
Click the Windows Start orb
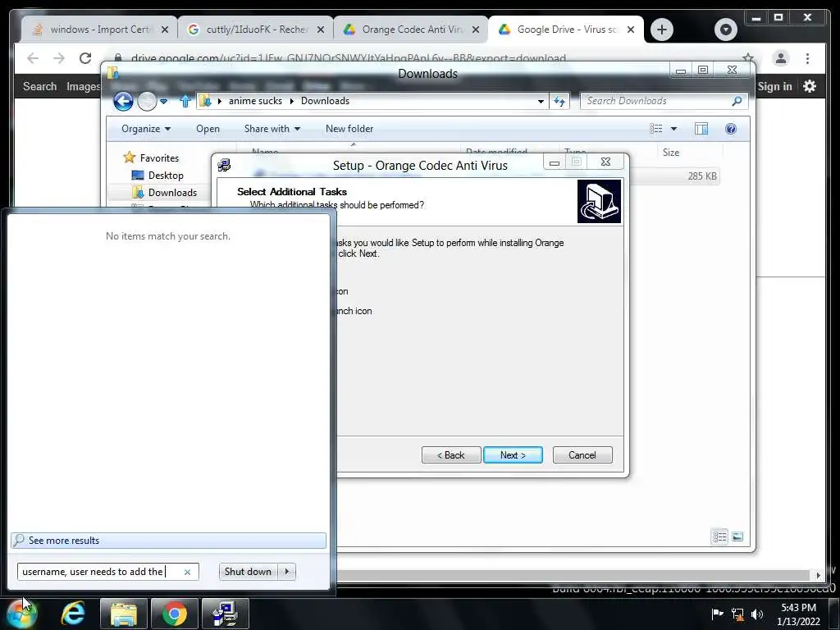coord(21,614)
